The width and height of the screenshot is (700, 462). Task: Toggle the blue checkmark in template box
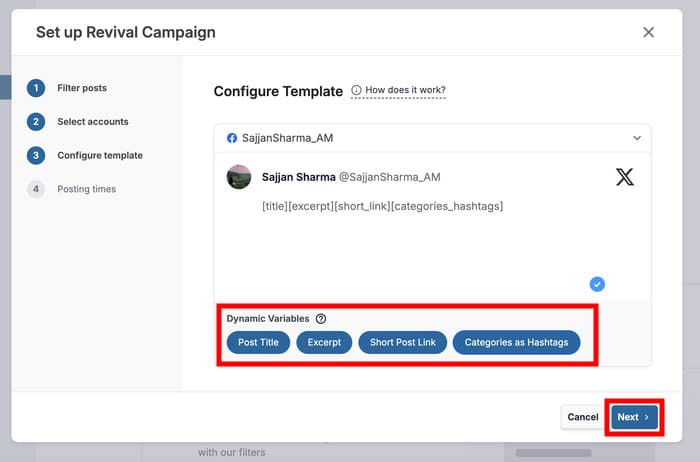pyautogui.click(x=597, y=283)
